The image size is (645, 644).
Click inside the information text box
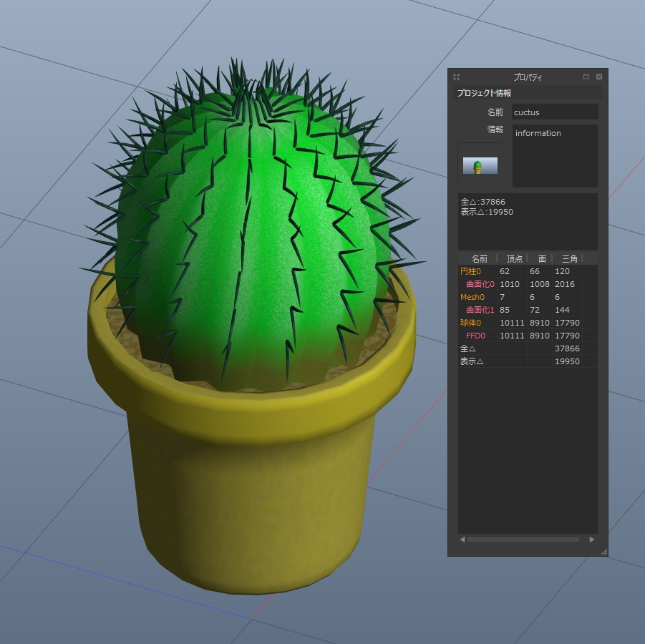click(x=555, y=154)
